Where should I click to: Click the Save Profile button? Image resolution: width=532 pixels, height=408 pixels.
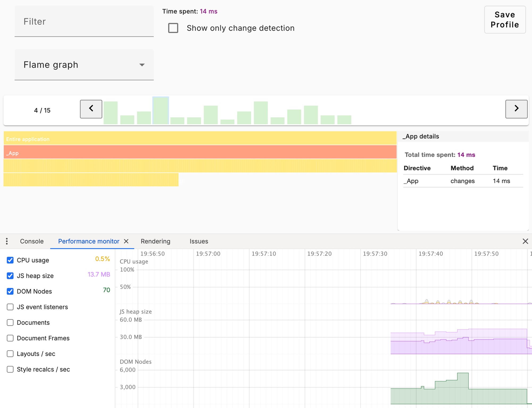[505, 20]
